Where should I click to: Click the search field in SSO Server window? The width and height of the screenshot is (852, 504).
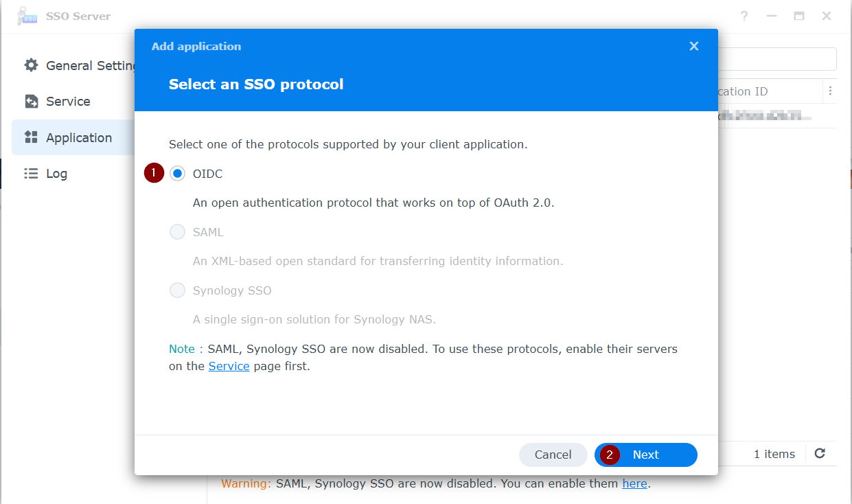click(777, 59)
